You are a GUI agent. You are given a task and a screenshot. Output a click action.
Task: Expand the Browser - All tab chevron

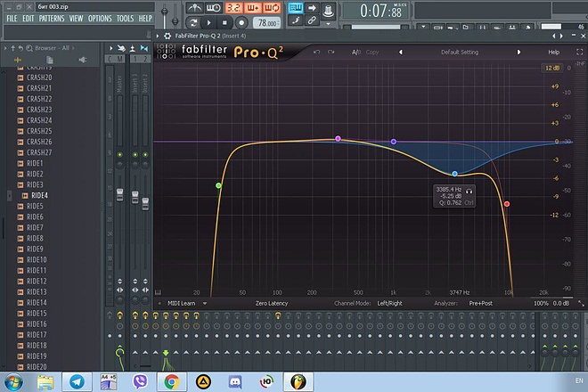(73, 48)
